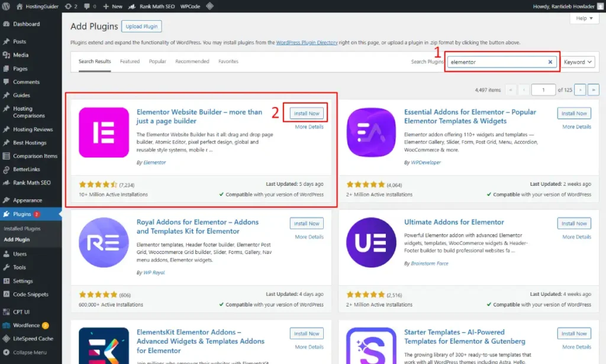The height and width of the screenshot is (364, 606).
Task: Click the Upload Plugin button
Action: click(x=141, y=26)
